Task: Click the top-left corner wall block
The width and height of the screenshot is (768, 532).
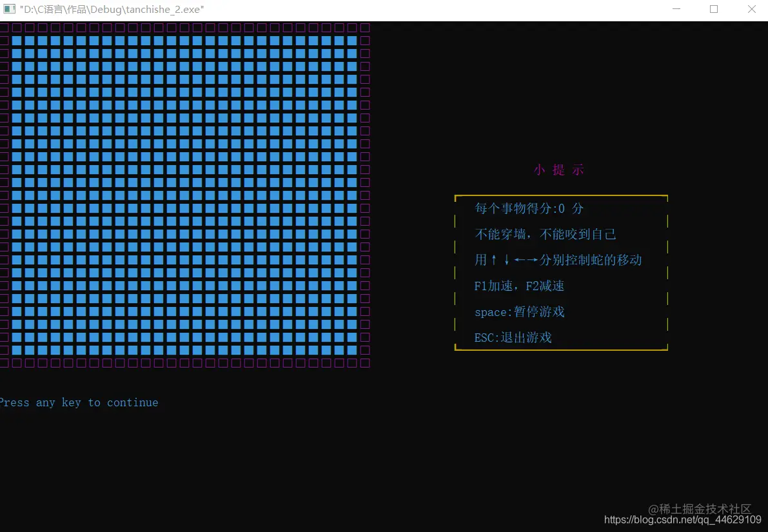Action: [x=5, y=27]
